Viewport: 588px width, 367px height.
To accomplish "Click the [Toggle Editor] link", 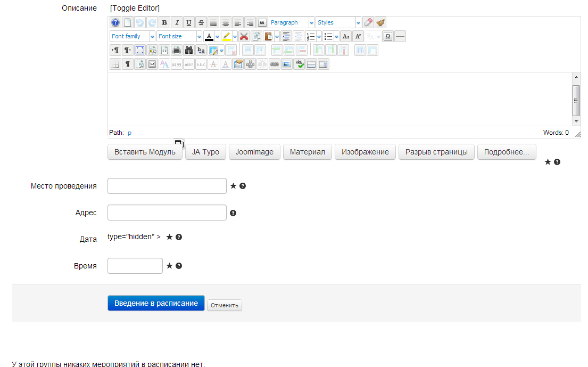I will [135, 8].
